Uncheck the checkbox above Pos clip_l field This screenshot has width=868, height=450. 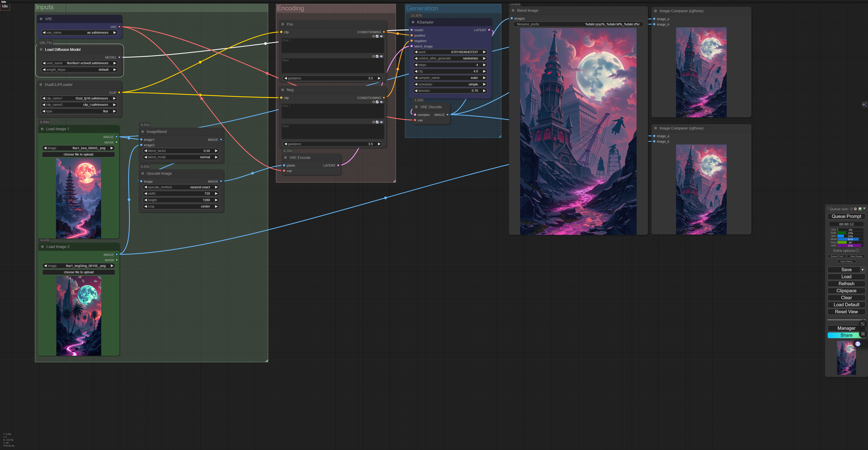point(377,36)
